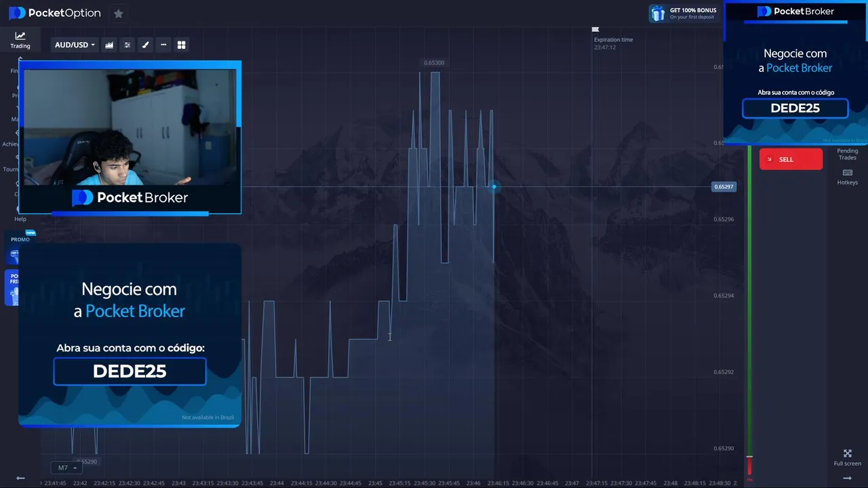Click the expiration time flag marker
Screen dimensions: 868x488
(x=595, y=29)
